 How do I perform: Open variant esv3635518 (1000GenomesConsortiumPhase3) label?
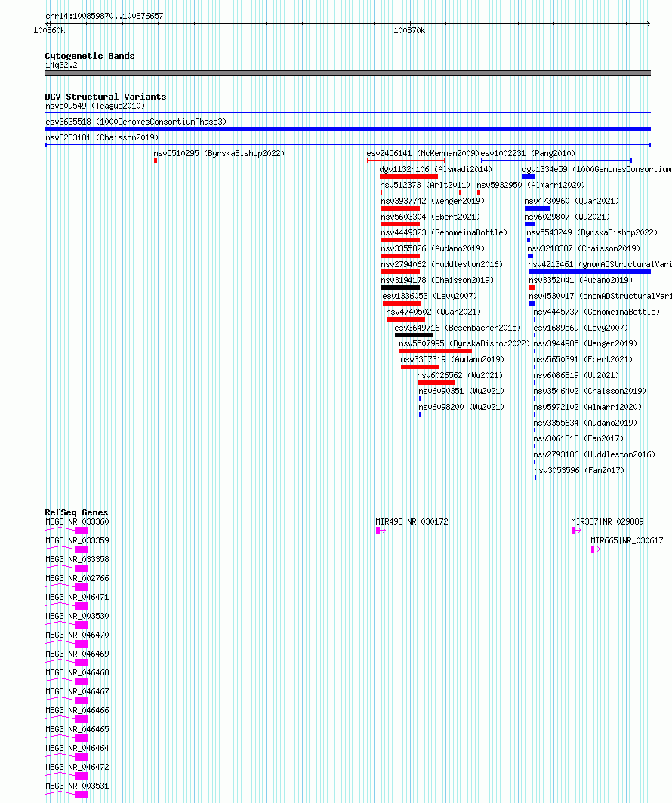coord(136,122)
